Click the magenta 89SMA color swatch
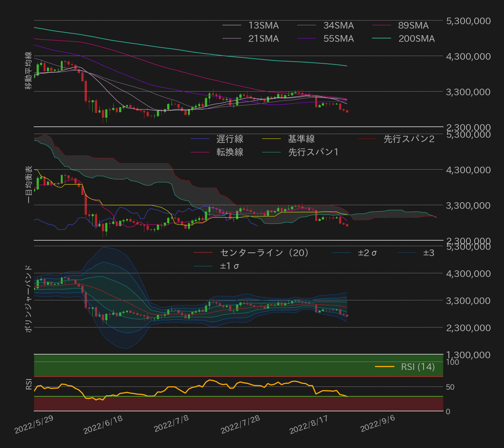The height and width of the screenshot is (448, 504). click(382, 26)
